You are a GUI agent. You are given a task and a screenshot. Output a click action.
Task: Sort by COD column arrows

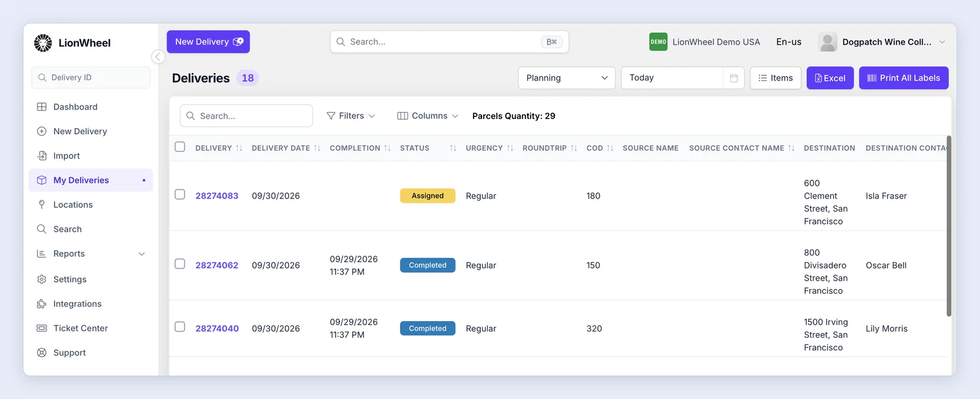coord(610,148)
